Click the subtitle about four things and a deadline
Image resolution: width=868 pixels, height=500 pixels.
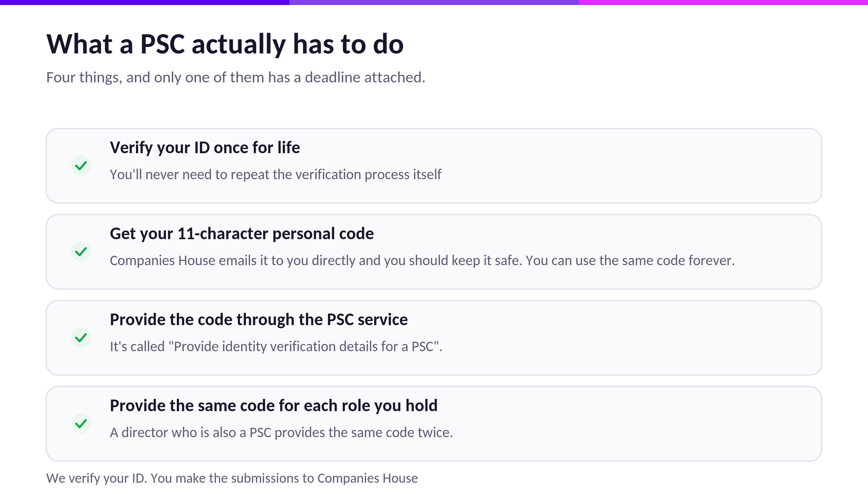click(x=236, y=77)
